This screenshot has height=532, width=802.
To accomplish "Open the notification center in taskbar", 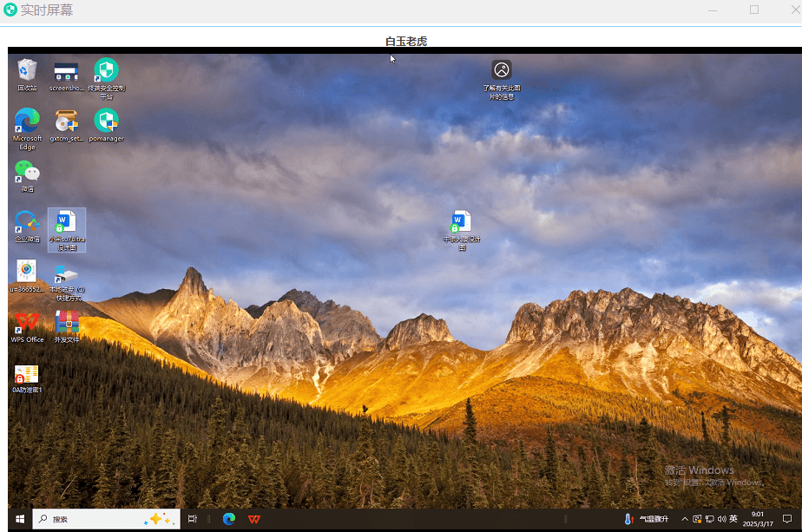I will point(787,519).
